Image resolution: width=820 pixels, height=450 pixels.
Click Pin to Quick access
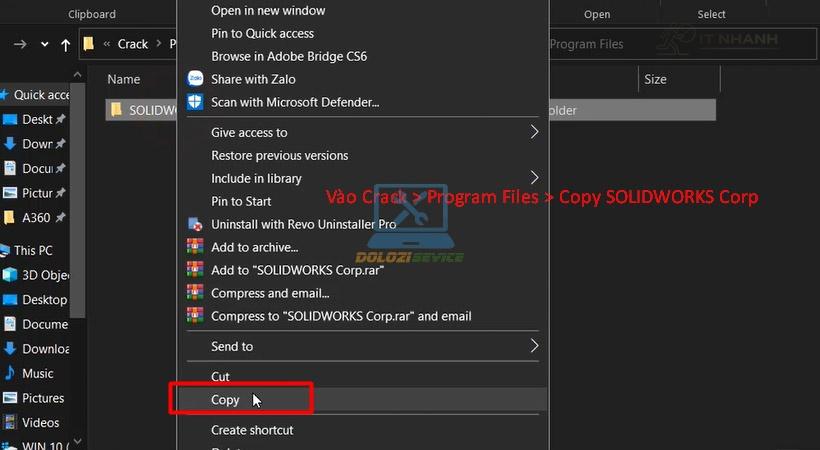(264, 33)
